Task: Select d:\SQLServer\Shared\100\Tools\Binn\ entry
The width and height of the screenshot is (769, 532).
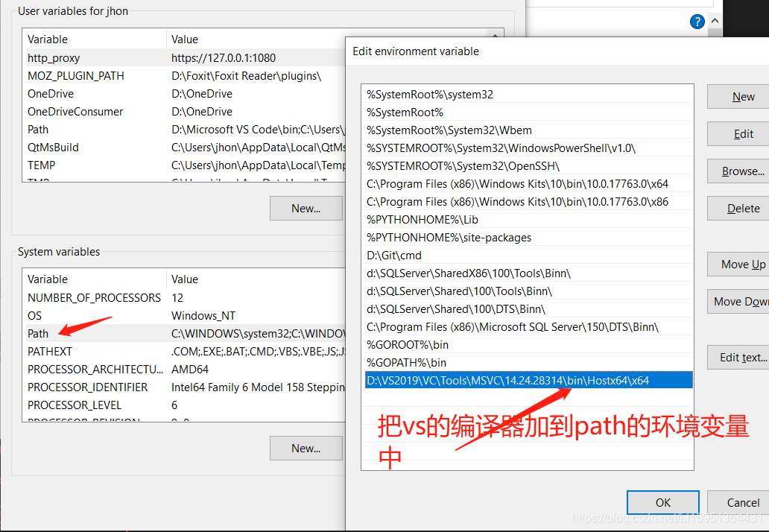Action: [528, 291]
